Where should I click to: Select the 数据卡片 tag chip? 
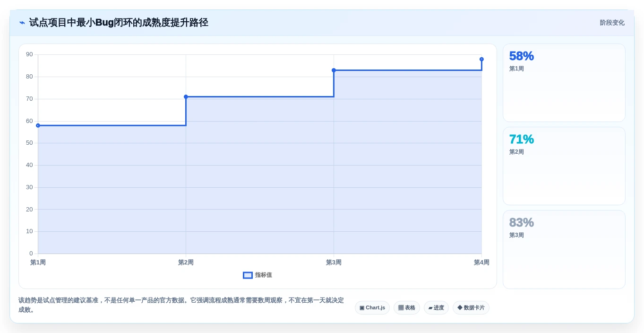[x=471, y=307]
